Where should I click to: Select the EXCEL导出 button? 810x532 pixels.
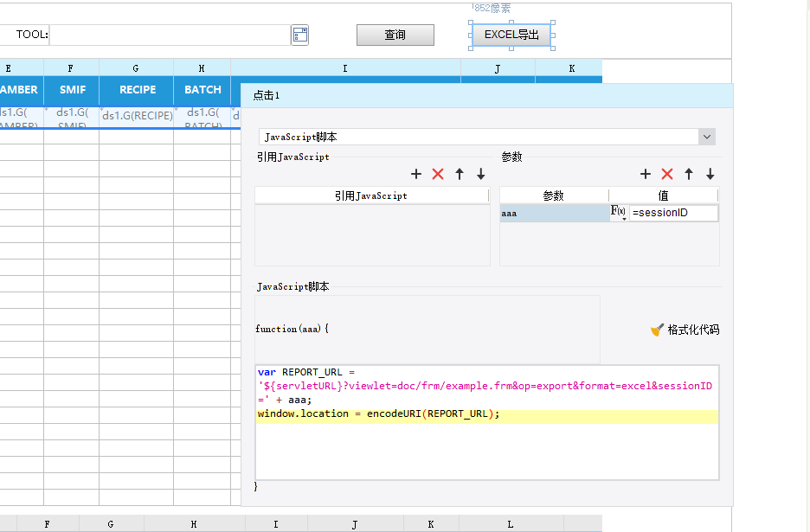511,35
